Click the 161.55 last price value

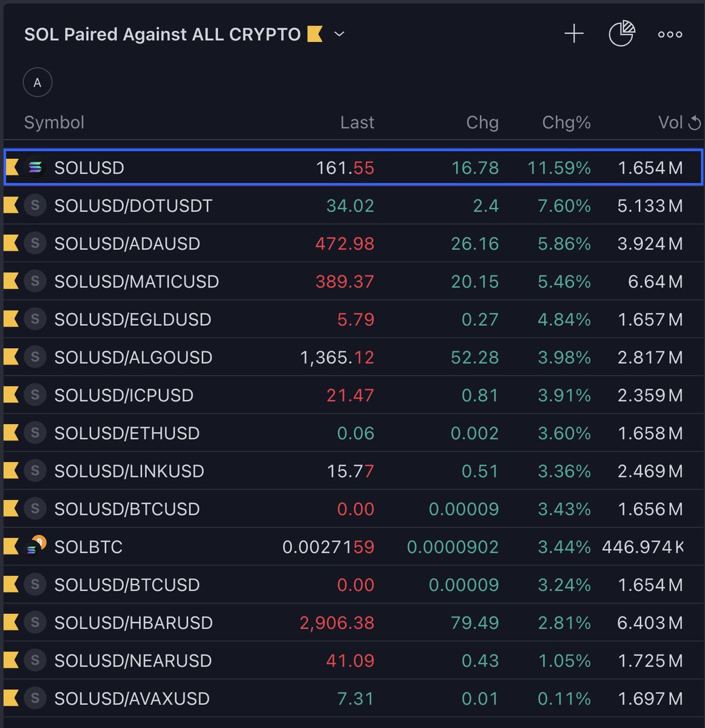pyautogui.click(x=345, y=167)
